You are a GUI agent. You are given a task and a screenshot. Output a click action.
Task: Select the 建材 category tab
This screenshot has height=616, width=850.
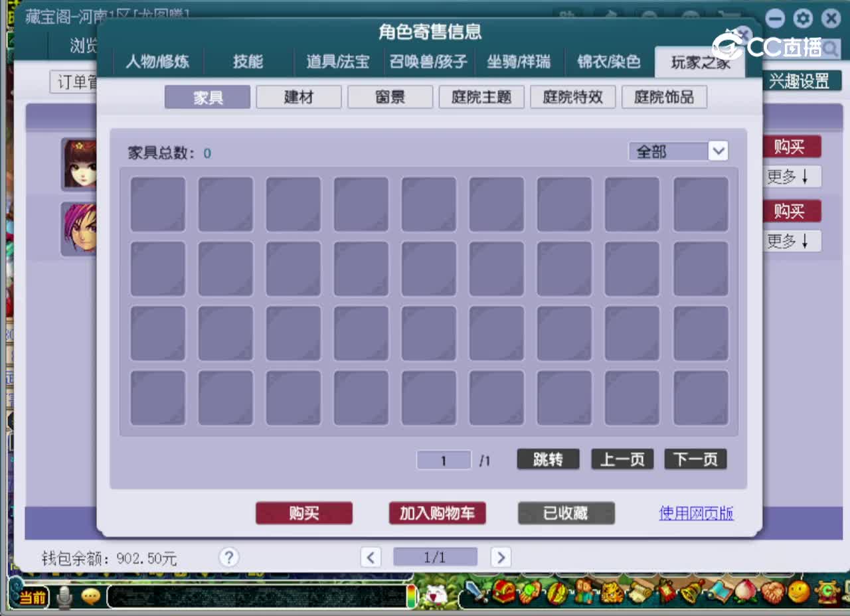(x=298, y=97)
